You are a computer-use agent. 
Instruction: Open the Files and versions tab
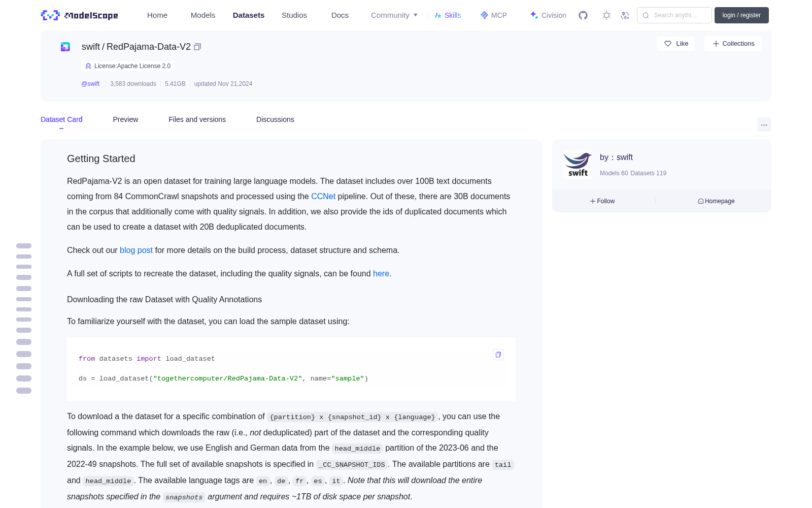click(x=197, y=119)
